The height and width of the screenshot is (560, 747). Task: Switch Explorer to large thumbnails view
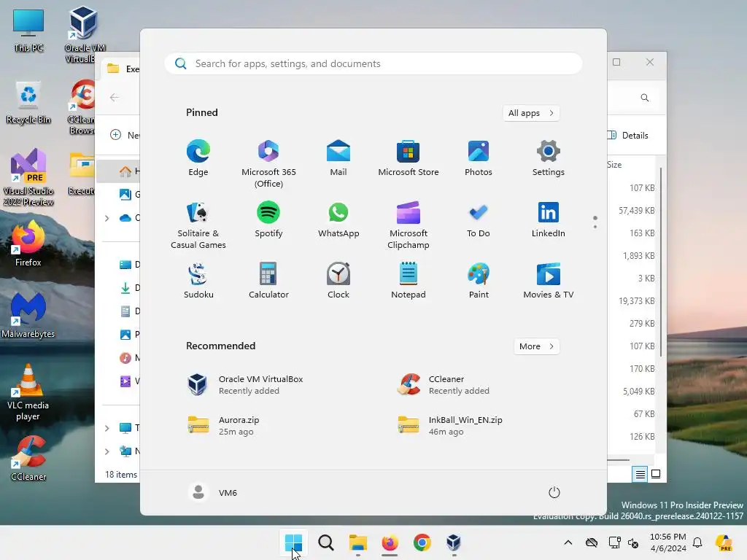(x=656, y=474)
